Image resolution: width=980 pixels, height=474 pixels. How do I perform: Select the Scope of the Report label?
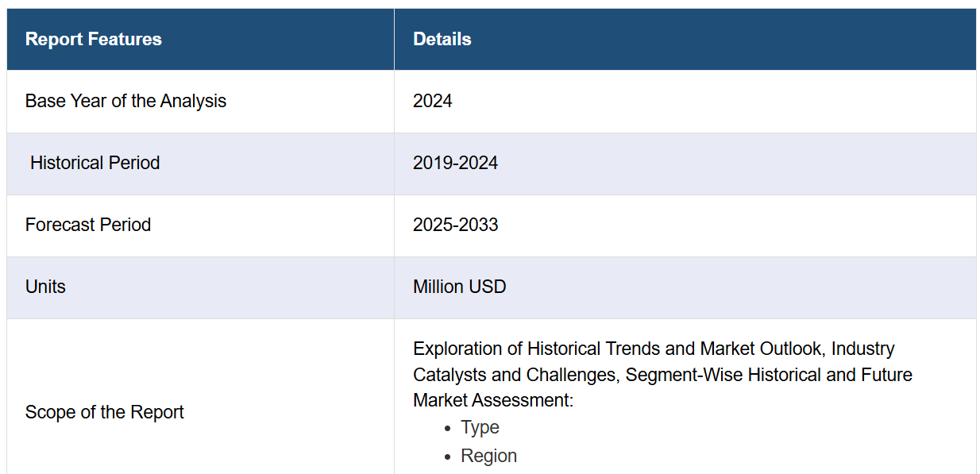[104, 413]
